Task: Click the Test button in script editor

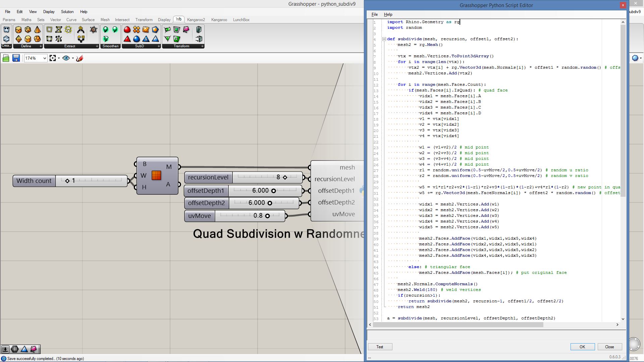Action: [x=380, y=347]
